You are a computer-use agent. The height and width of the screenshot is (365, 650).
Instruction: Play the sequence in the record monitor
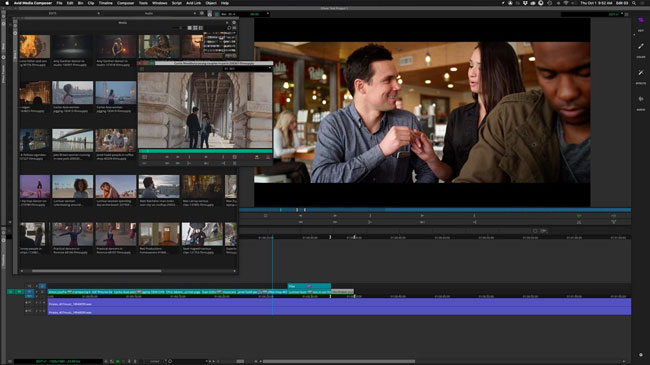(x=422, y=216)
